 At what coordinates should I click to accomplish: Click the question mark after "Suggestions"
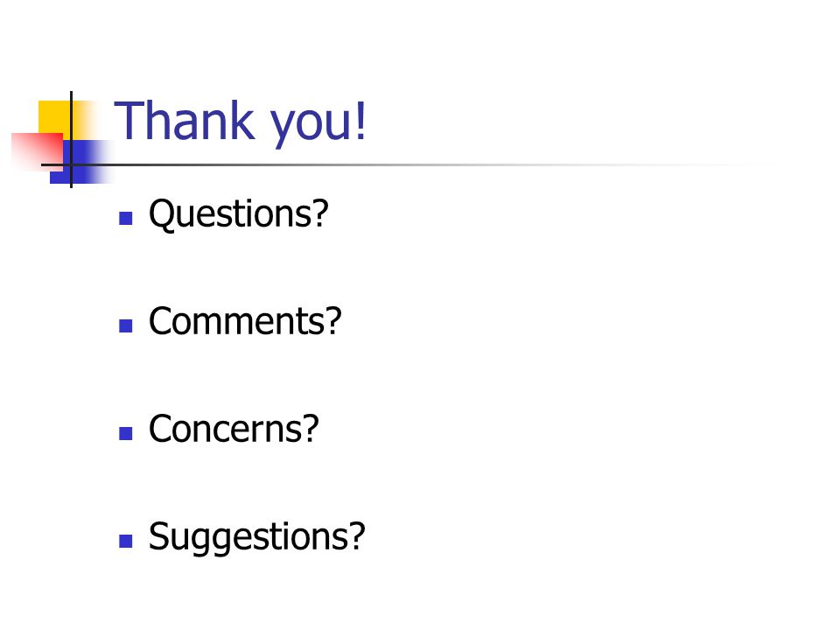click(356, 535)
